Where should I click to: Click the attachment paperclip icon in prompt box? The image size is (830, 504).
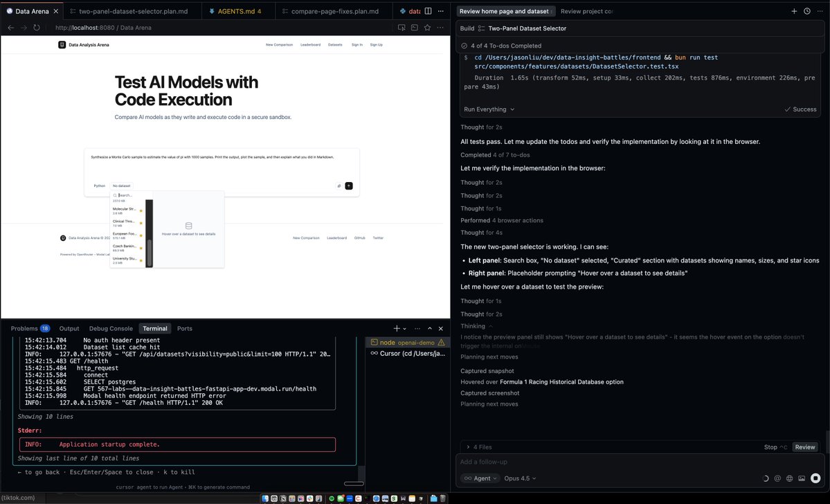339,186
